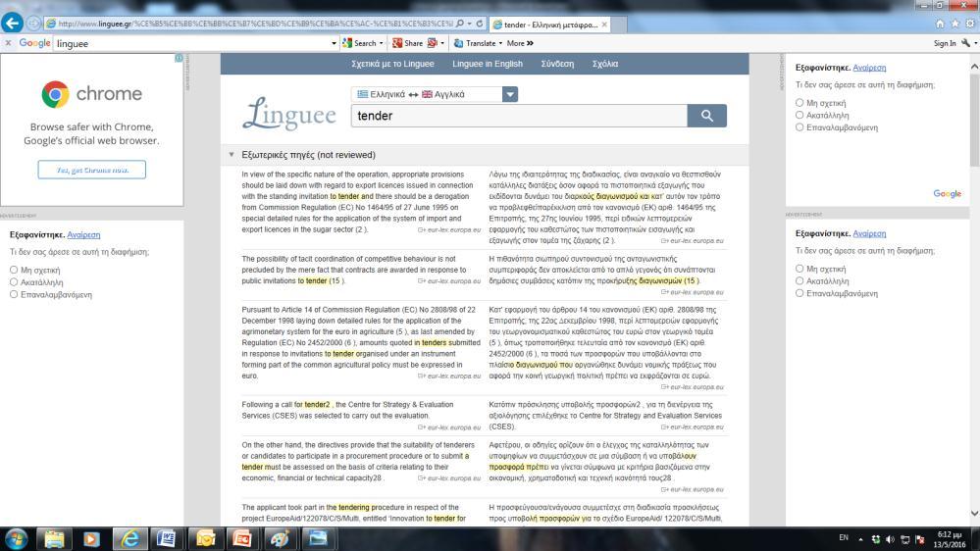
Task: Open 'Linguee in English' menu item
Action: 488,64
